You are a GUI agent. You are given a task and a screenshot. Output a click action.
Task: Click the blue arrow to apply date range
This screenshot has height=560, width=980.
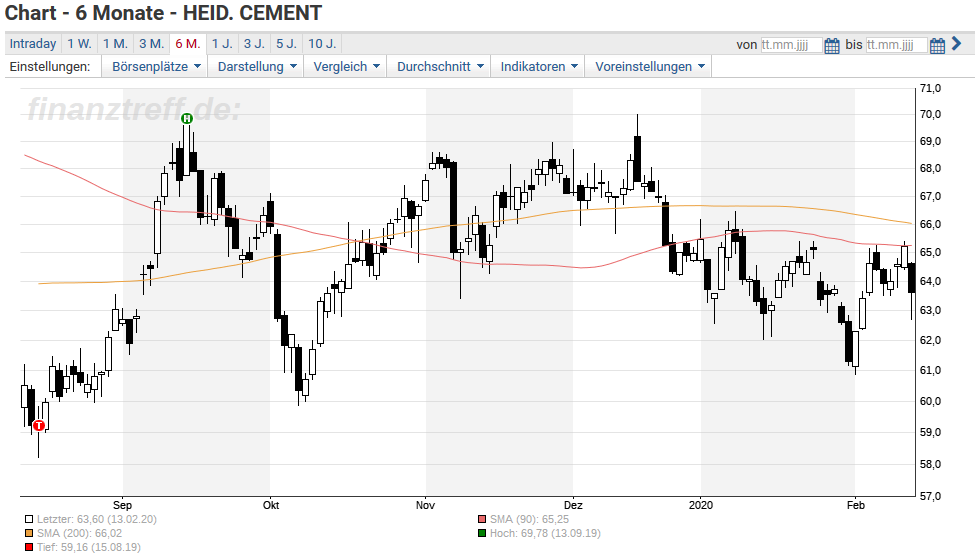click(x=956, y=43)
